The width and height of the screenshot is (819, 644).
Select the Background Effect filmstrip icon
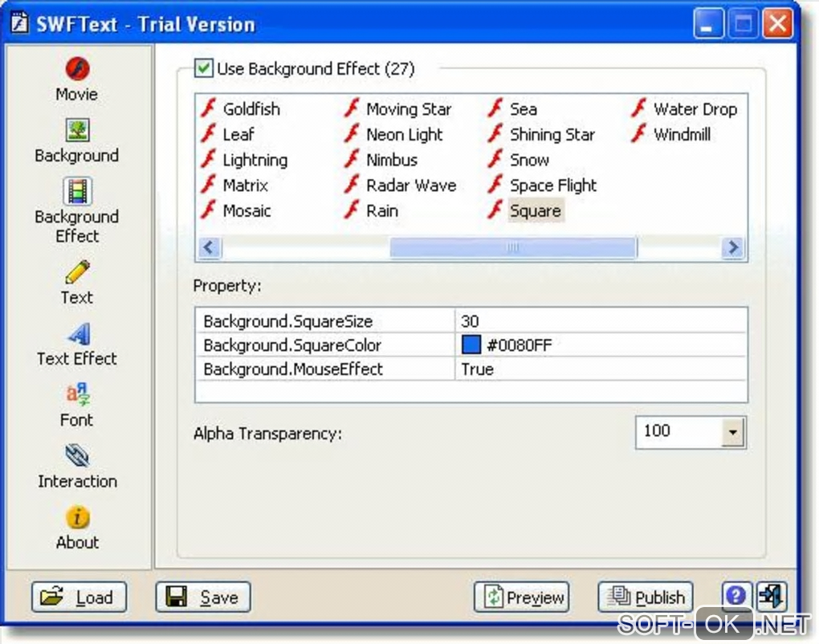[77, 191]
